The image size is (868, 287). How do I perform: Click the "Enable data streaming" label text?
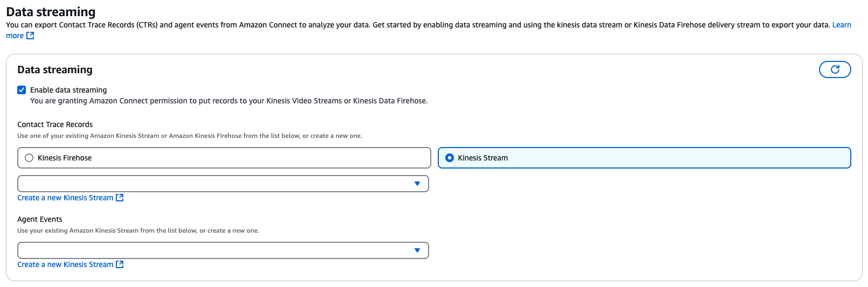click(x=68, y=90)
